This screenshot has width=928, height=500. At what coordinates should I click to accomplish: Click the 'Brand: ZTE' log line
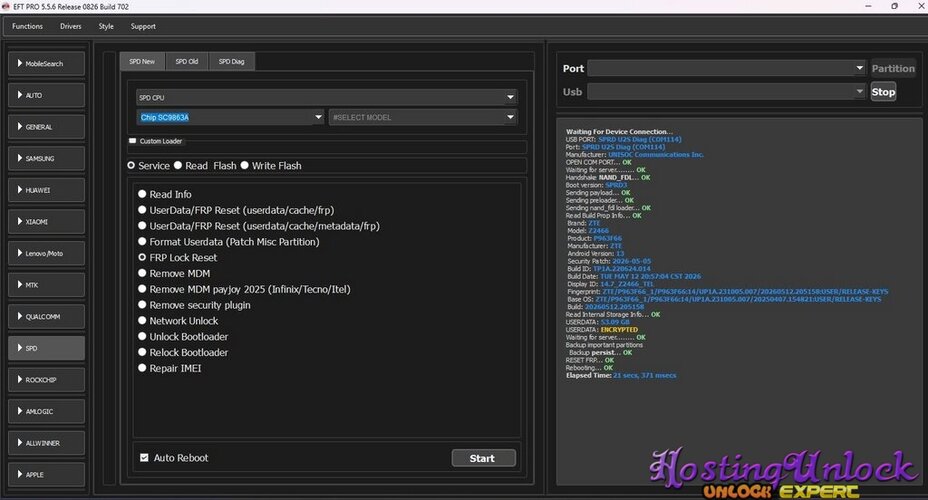click(584, 223)
